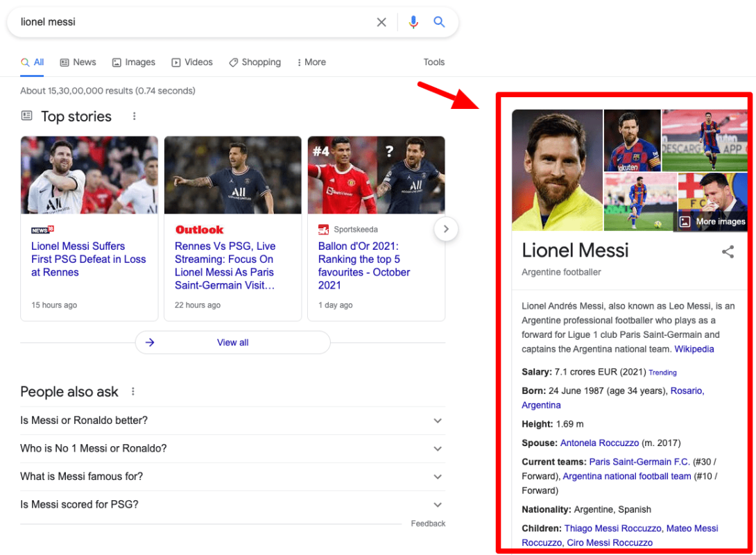This screenshot has height=555, width=756.
Task: Open Sportskeeda's Ballon d'Or 2021 ranking story
Action: click(364, 266)
